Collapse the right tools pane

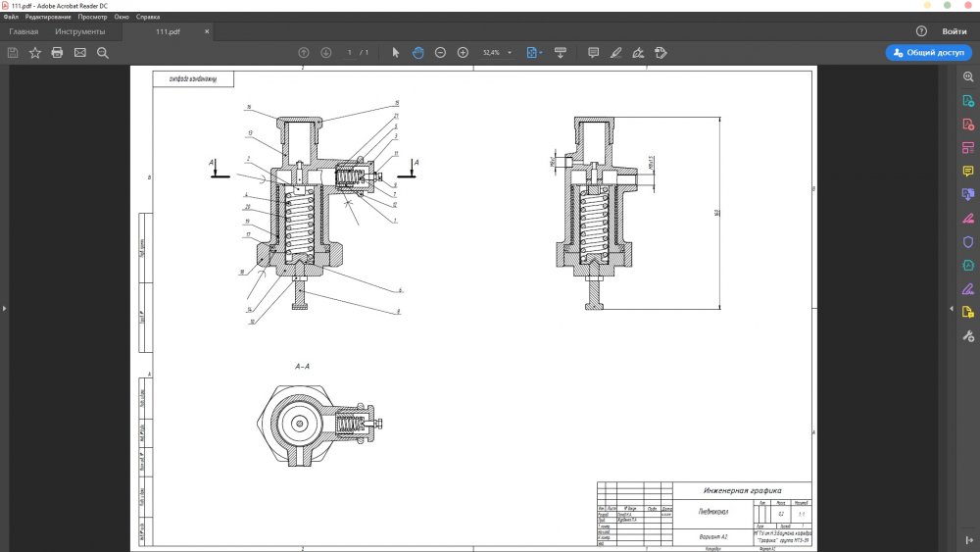pyautogui.click(x=952, y=309)
